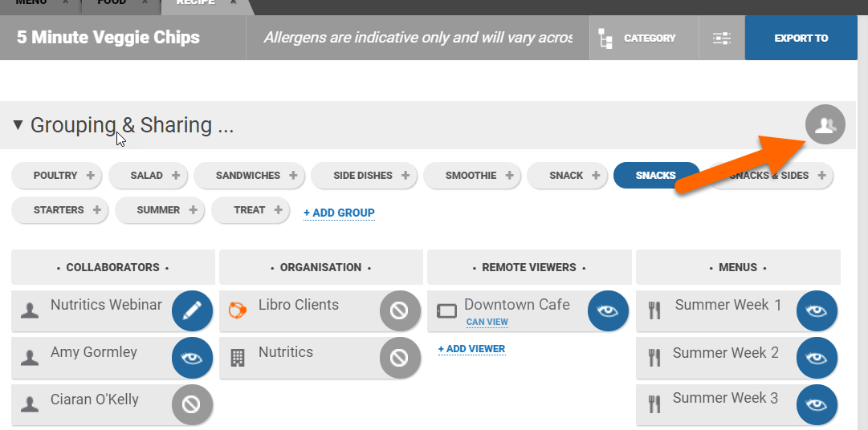Open the settings sliders icon in header
This screenshot has height=430, width=868.
[721, 39]
